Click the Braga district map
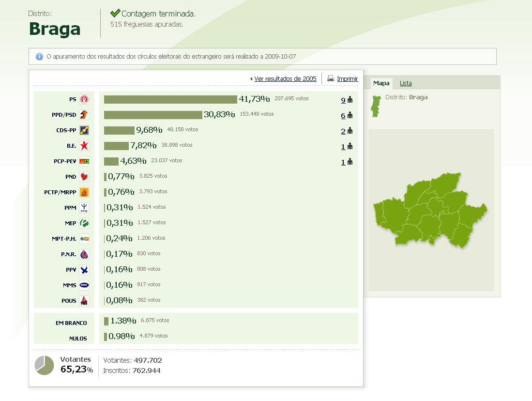The width and height of the screenshot is (532, 401). [x=430, y=210]
